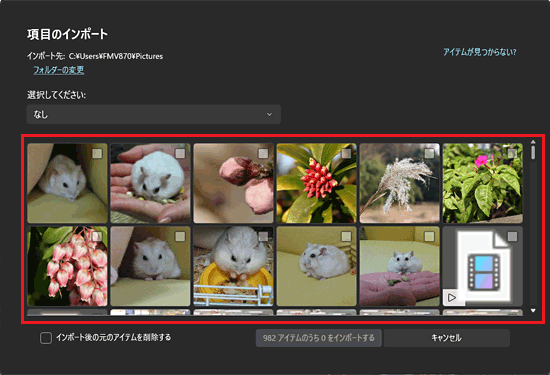The height and width of the screenshot is (375, 550).
Task: Select the pink flower bud thumbnail
Action: pyautogui.click(x=233, y=183)
